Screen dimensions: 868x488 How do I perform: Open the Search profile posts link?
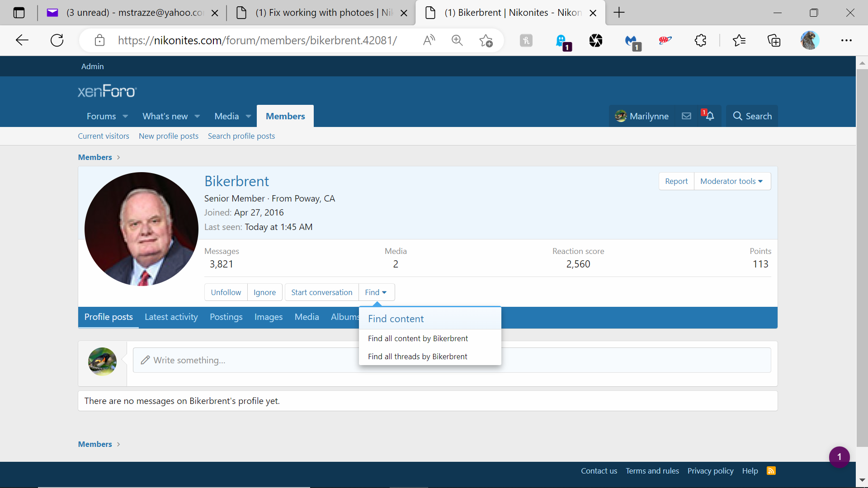tap(241, 136)
